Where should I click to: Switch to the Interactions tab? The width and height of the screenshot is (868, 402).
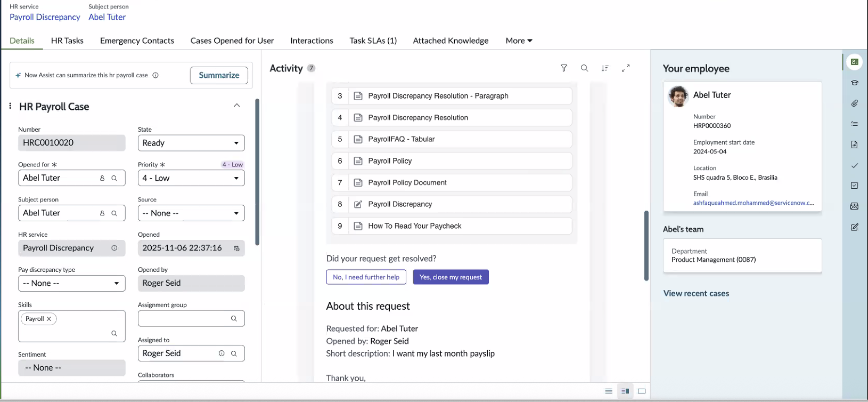click(x=312, y=41)
